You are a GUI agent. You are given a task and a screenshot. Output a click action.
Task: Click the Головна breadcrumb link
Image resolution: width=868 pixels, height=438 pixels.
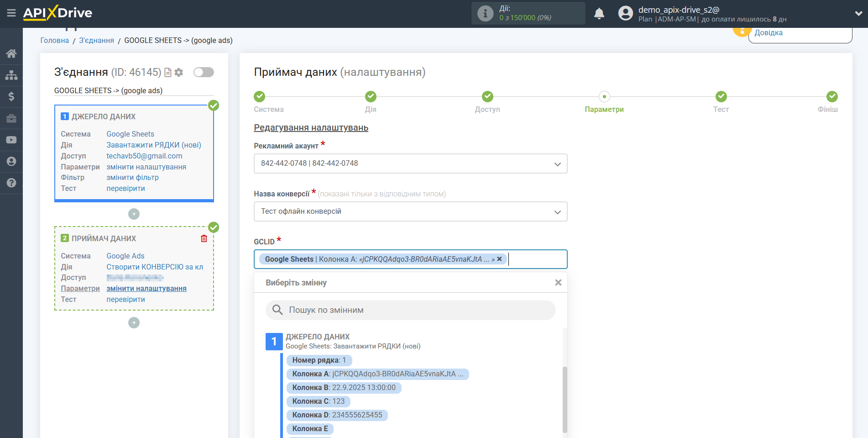[55, 40]
